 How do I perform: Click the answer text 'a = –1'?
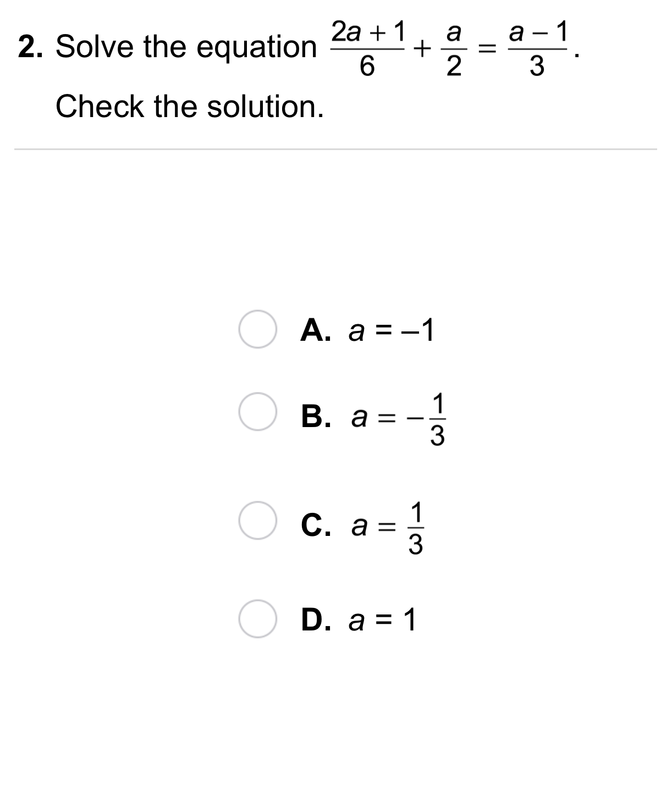[392, 331]
